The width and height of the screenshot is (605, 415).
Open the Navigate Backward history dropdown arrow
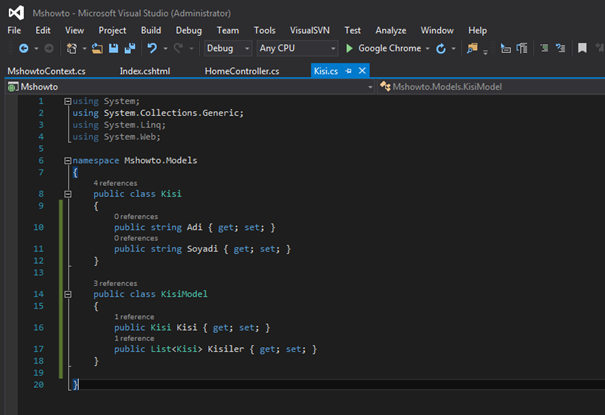click(36, 49)
